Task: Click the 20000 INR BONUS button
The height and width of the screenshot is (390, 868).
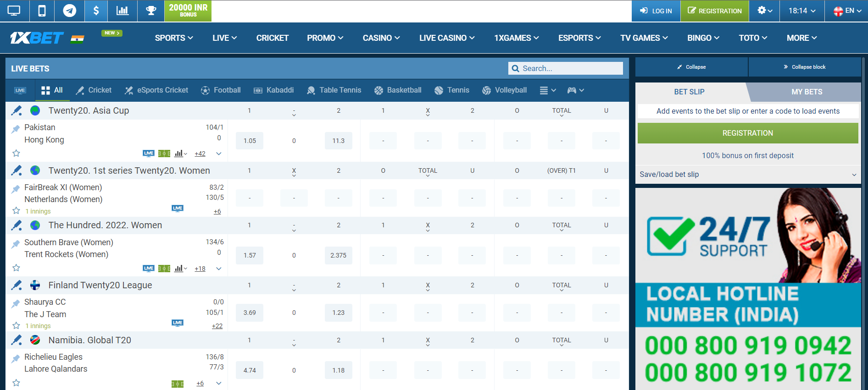Action: click(188, 11)
